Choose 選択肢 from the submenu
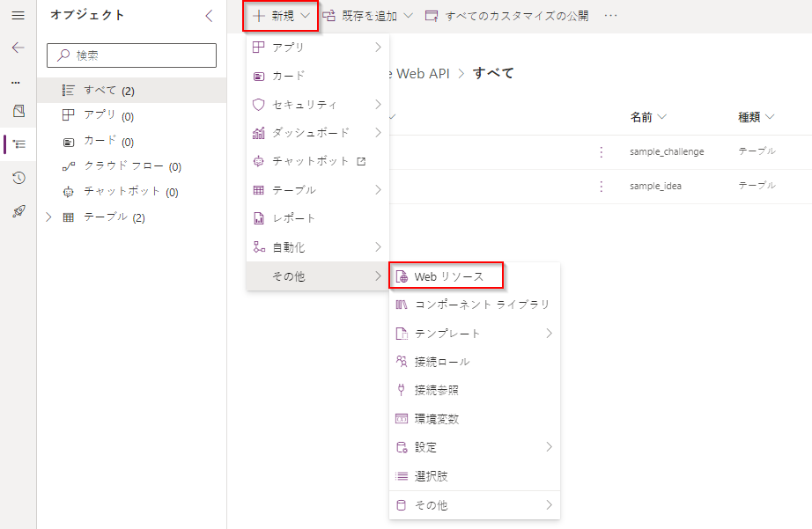The height and width of the screenshot is (529, 812). tap(475, 475)
